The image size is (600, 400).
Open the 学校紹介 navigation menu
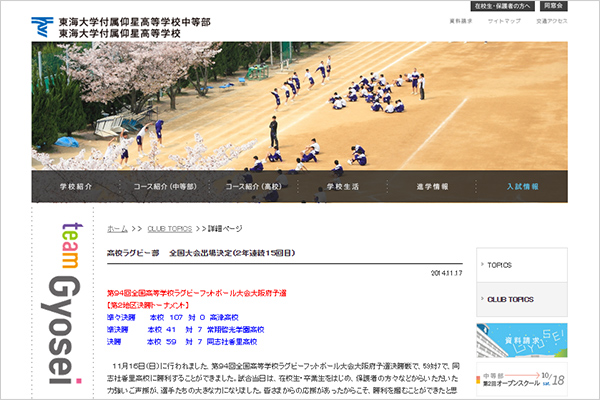tap(76, 186)
